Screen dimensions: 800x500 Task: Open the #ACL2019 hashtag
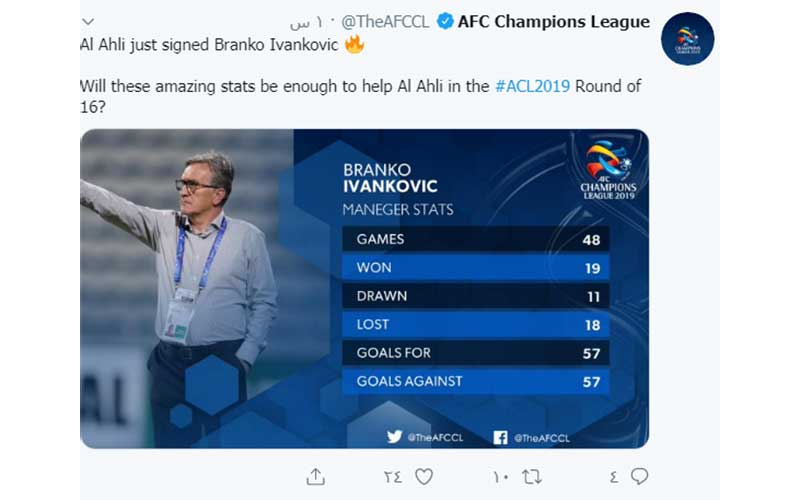click(532, 86)
